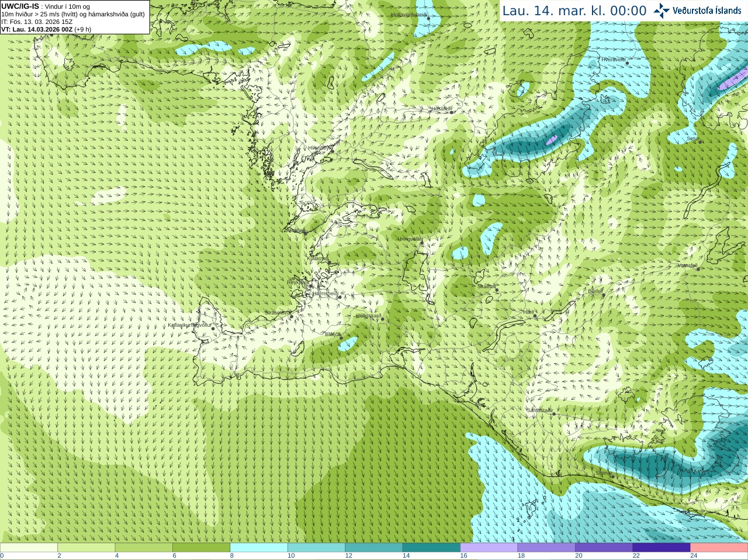Screen dimensions: 748x560
Task: Click the Hveravellir station label
Action: pos(614,60)
